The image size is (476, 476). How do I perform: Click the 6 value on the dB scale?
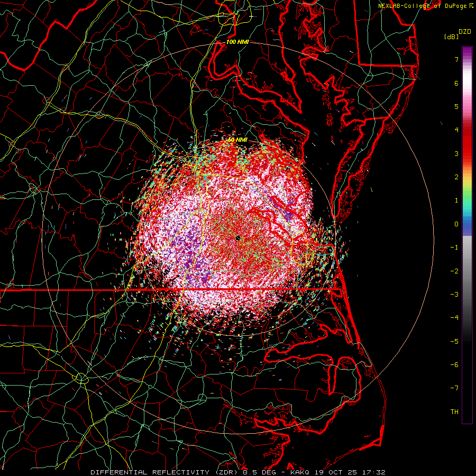point(456,83)
